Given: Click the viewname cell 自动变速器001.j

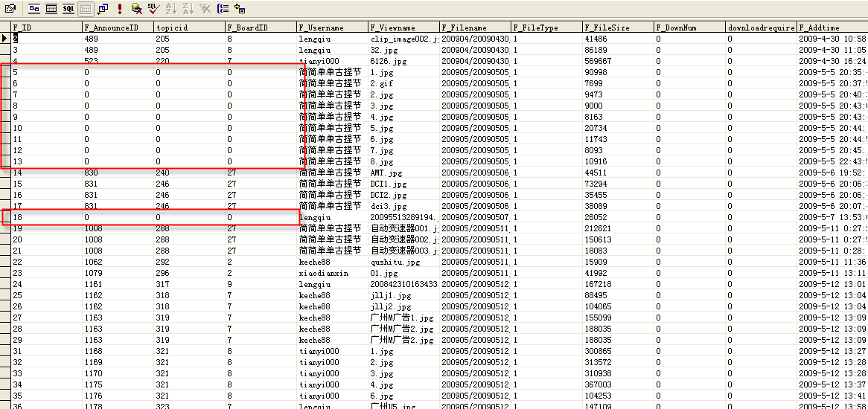Looking at the screenshot, I should pyautogui.click(x=403, y=228).
